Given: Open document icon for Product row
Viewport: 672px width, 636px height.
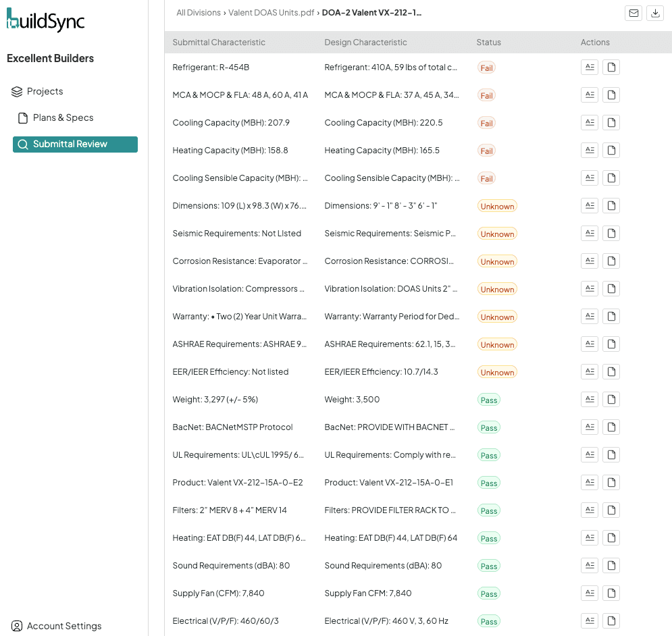Looking at the screenshot, I should 611,482.
